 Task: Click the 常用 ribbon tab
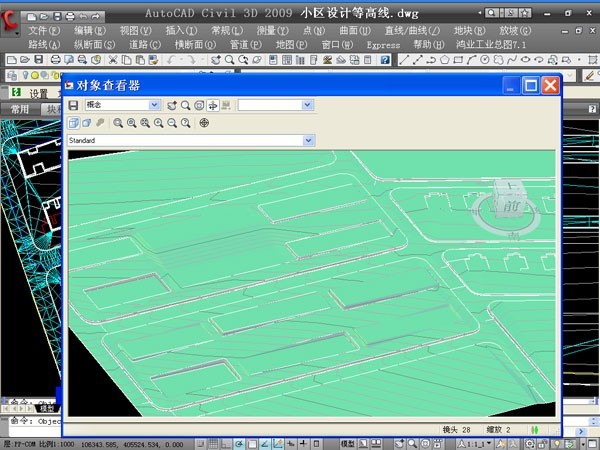pyautogui.click(x=17, y=109)
